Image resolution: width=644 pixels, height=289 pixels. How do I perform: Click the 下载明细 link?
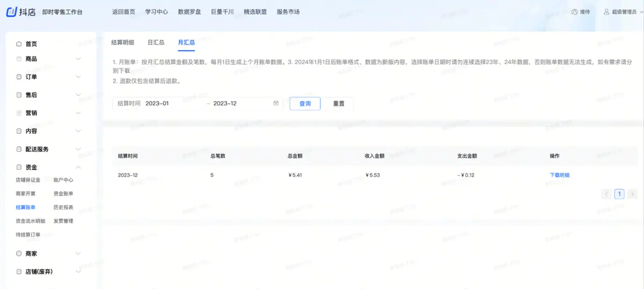point(560,175)
